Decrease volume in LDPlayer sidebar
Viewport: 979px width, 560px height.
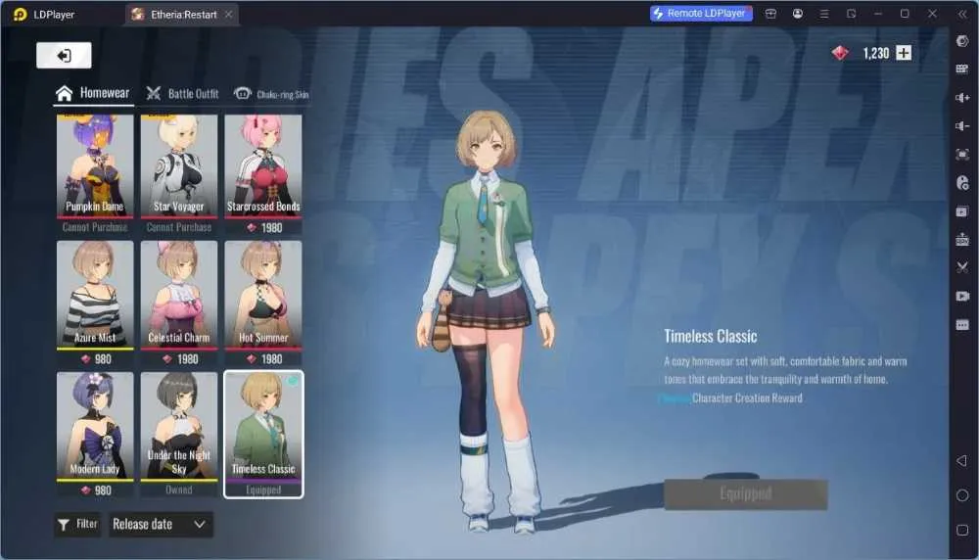(962, 126)
